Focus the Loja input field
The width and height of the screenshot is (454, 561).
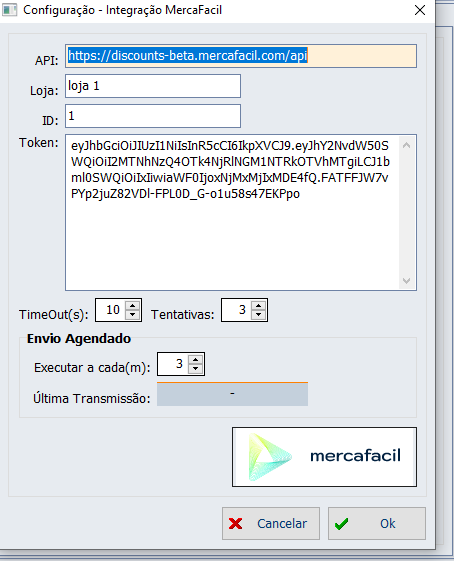pos(153,86)
